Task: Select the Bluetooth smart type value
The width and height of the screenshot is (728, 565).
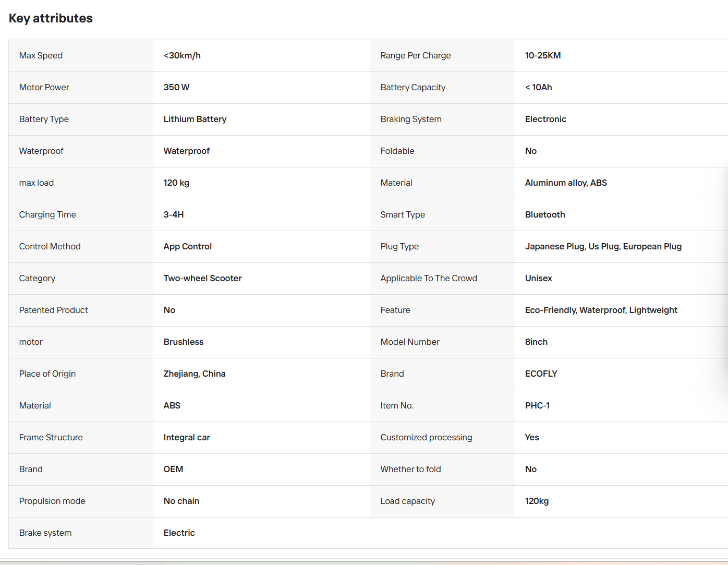Action: tap(545, 214)
